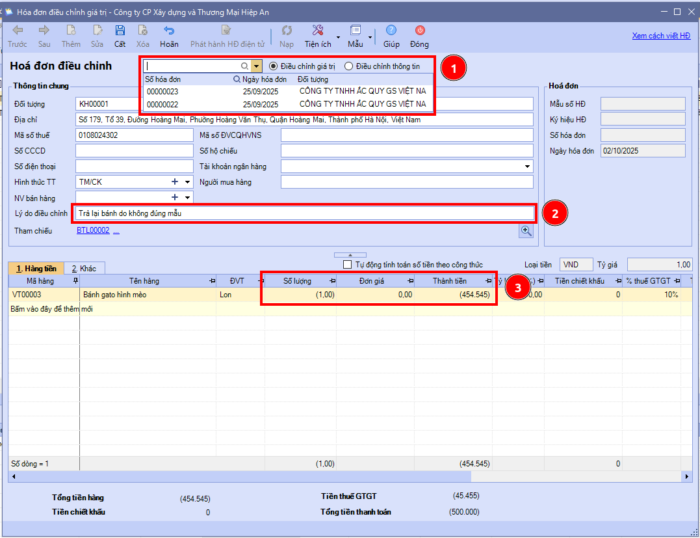Screen dimensions: 700x538
Task: Click the plus icon next to Hình thức TT
Action: [176, 182]
